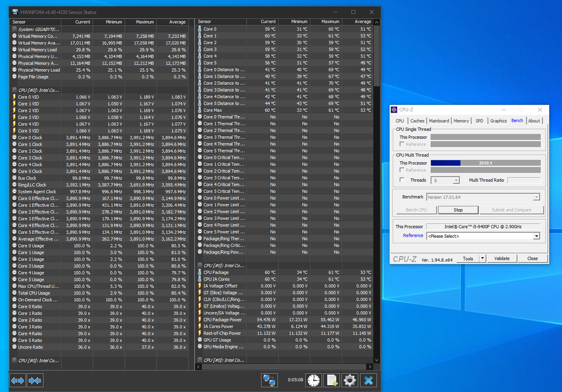Image resolution: width=562 pixels, height=392 pixels.
Task: Click the Tools button in CPU-Z
Action: (468, 258)
